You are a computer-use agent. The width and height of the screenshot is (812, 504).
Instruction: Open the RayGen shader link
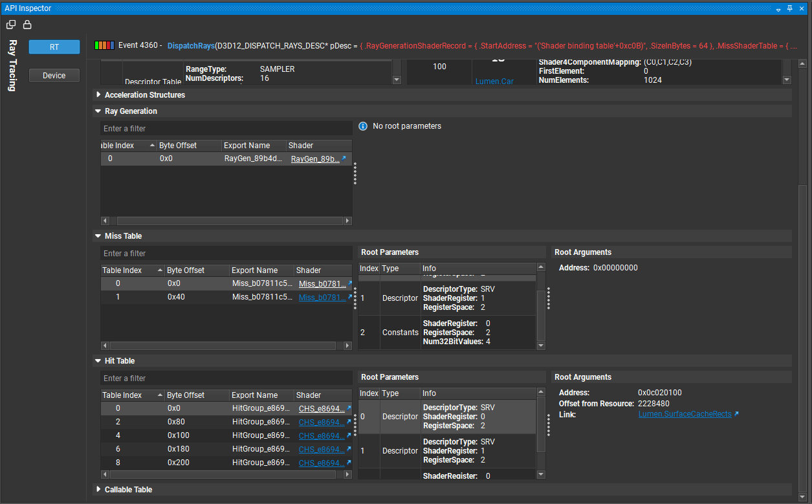(x=314, y=159)
